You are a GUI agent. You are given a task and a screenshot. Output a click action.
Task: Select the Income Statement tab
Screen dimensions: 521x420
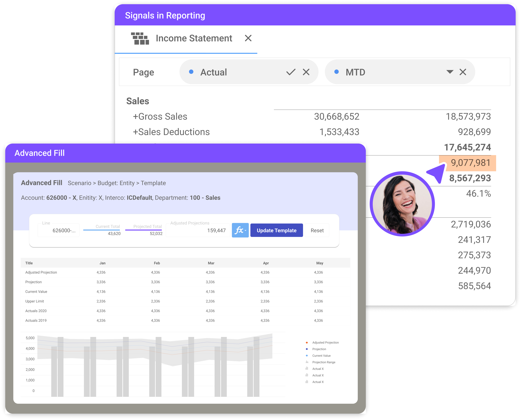194,38
